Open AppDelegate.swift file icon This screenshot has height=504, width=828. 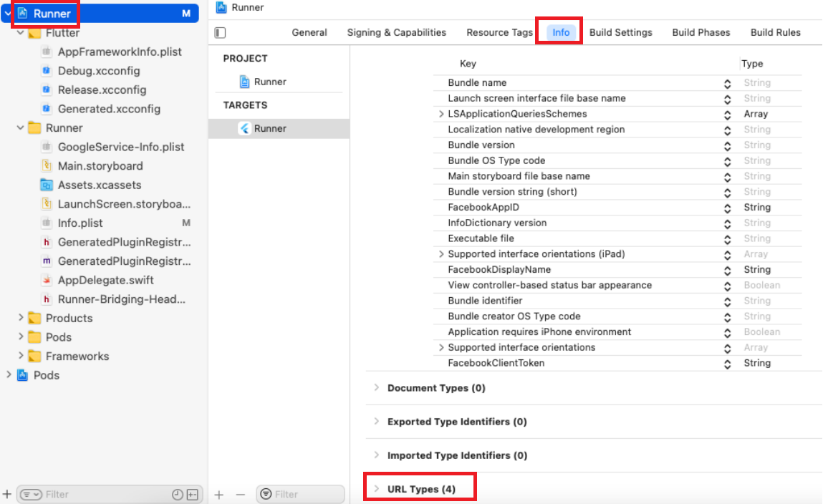pyautogui.click(x=47, y=280)
